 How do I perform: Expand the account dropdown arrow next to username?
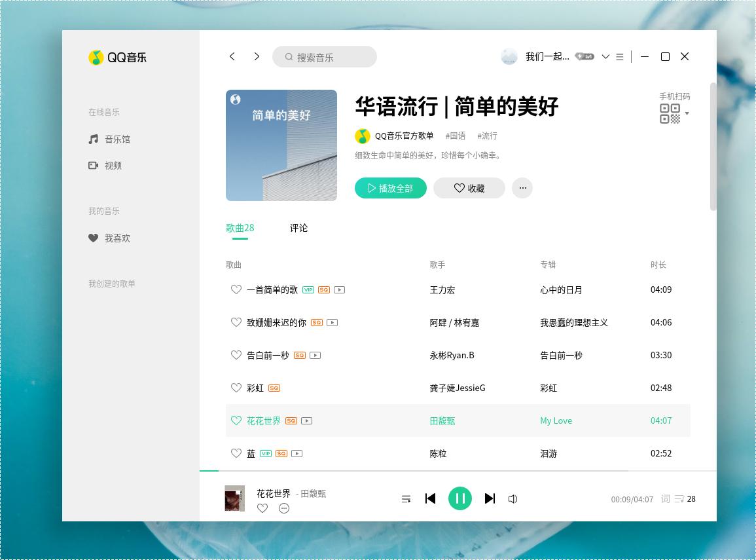point(606,57)
